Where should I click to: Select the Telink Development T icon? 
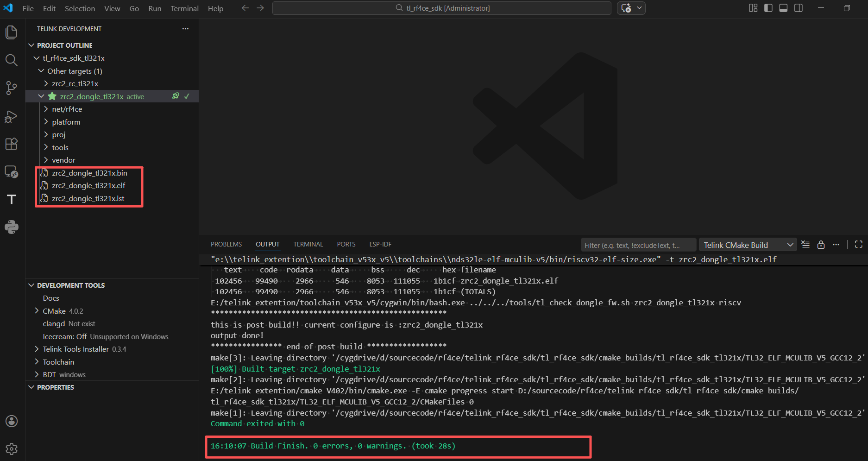point(12,199)
